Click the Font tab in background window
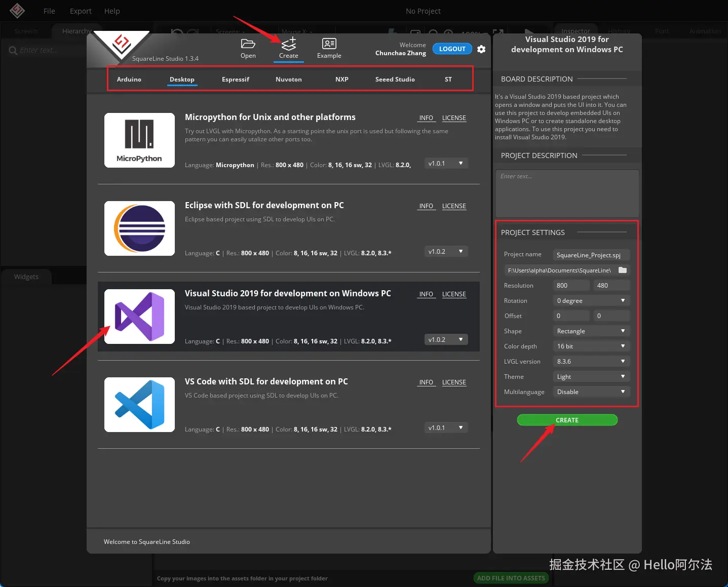728x587 pixels. pyautogui.click(x=662, y=31)
